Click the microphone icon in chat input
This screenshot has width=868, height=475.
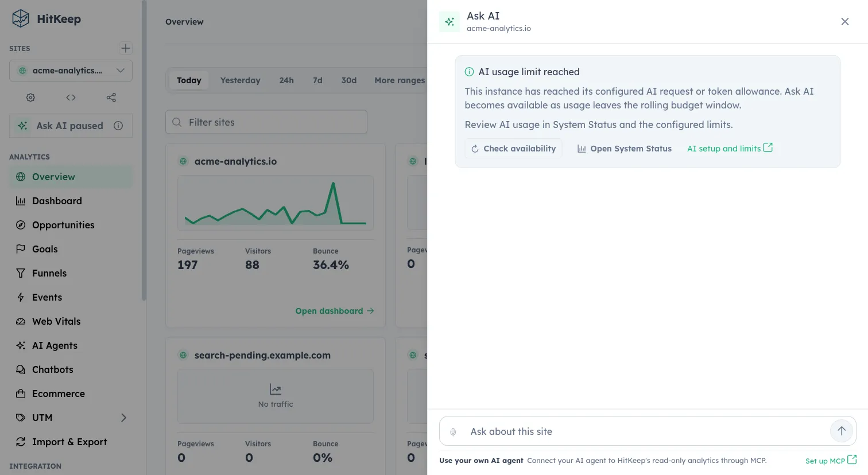453,432
